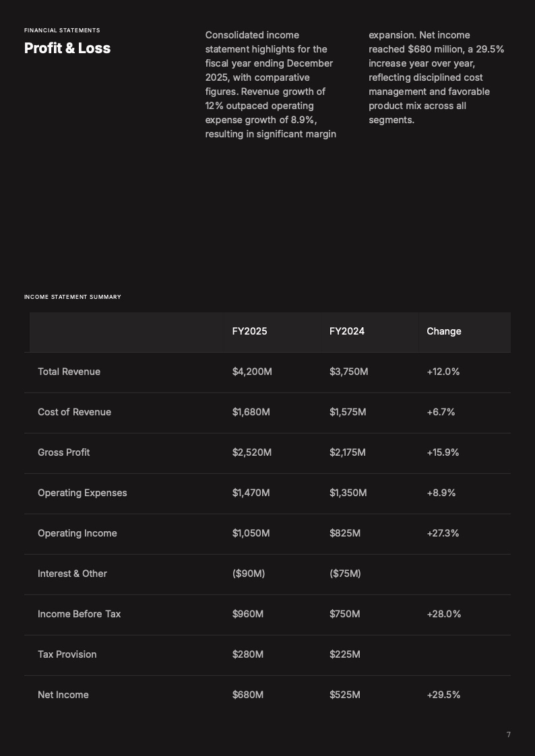Image resolution: width=535 pixels, height=756 pixels.
Task: Select the FY2024 column header
Action: pyautogui.click(x=347, y=331)
